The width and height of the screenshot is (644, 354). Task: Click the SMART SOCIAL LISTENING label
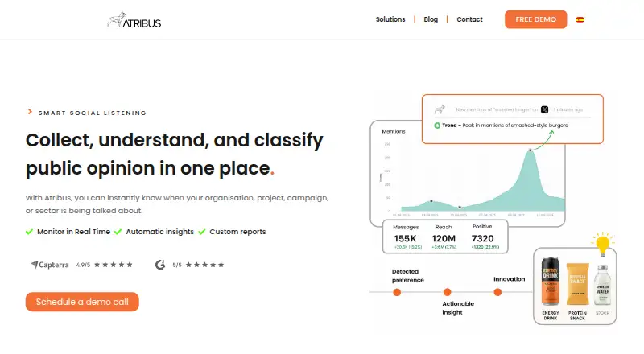[x=93, y=113]
